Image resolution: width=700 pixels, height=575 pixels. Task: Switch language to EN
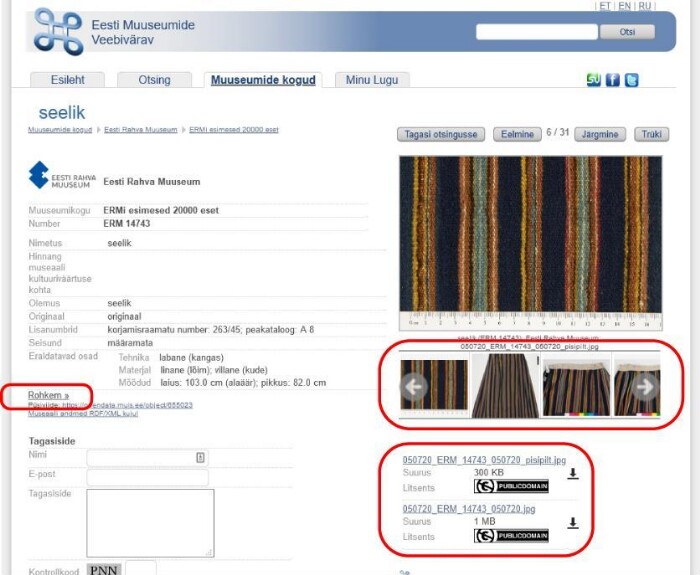point(624,6)
